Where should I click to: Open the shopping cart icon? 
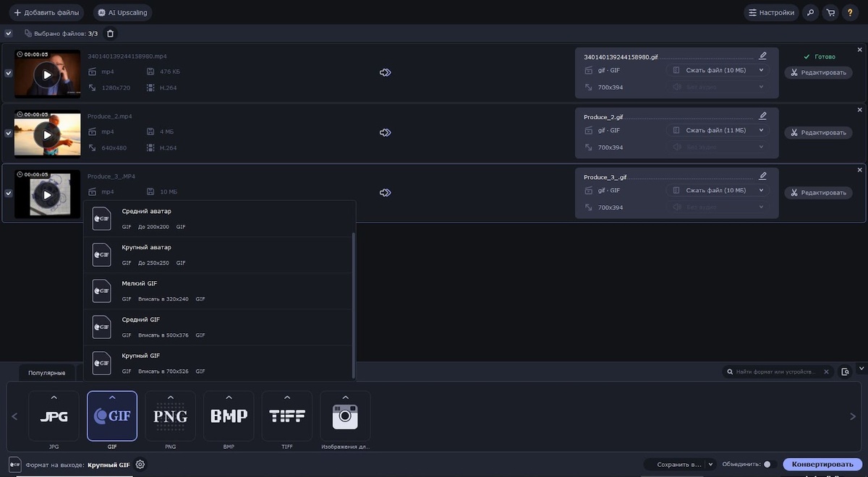[x=830, y=12]
